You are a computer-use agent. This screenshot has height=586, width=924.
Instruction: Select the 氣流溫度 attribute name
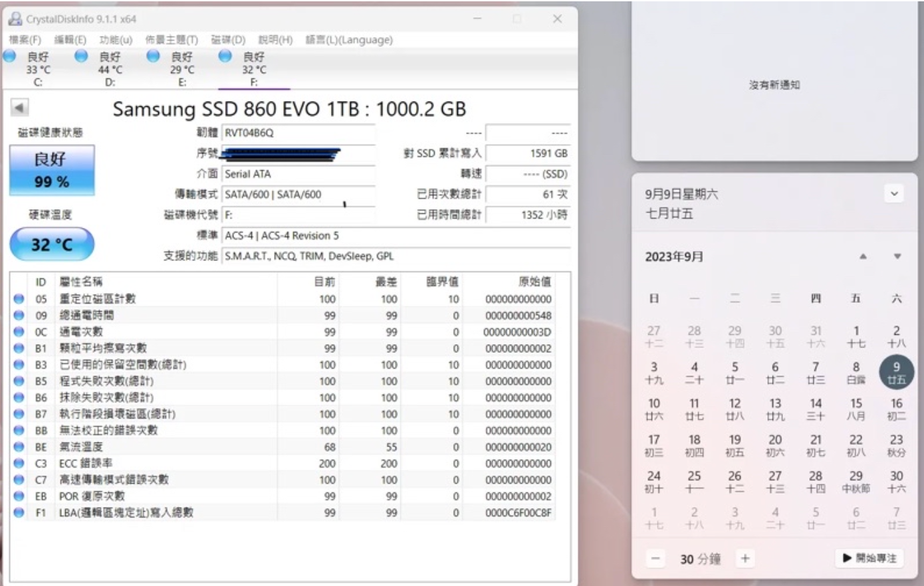coord(81,446)
